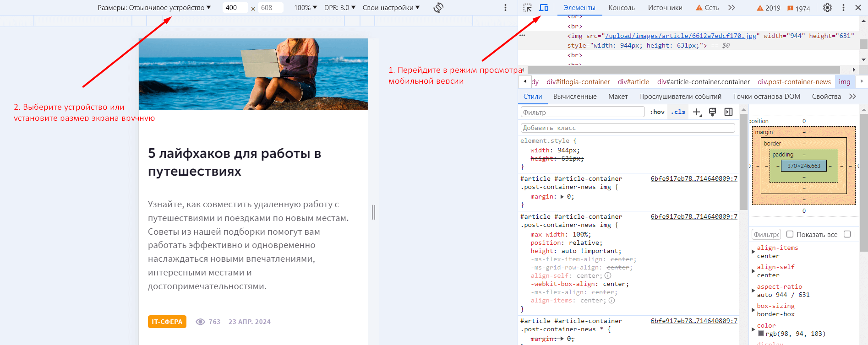Screen dimensions: 868x345
Task: Click the new style rule plus icon
Action: click(697, 112)
